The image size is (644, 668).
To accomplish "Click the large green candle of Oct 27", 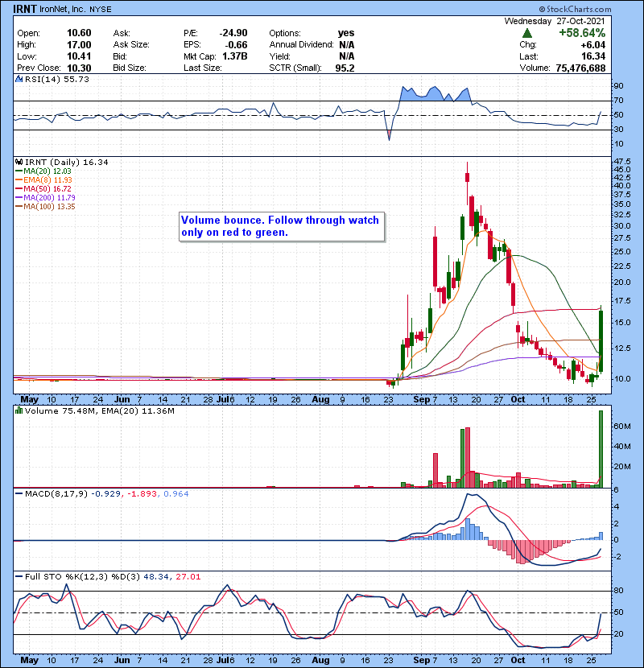I will 601,341.
